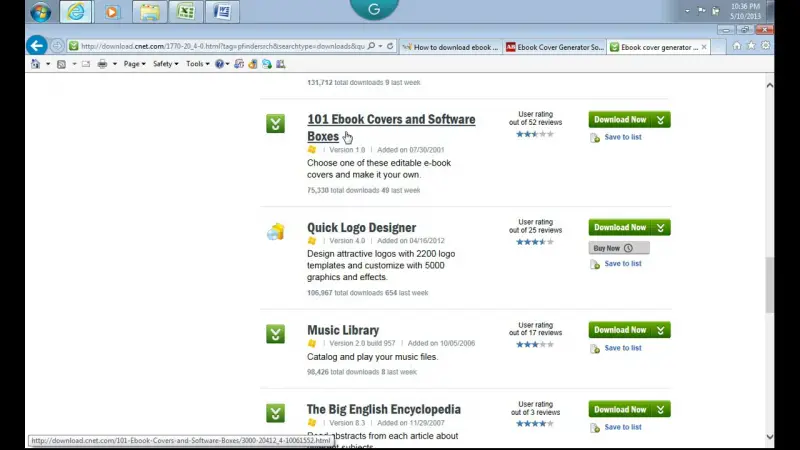Expand Download arrow for Quick Logo Designer
The width and height of the screenshot is (800, 450).
(x=661, y=227)
